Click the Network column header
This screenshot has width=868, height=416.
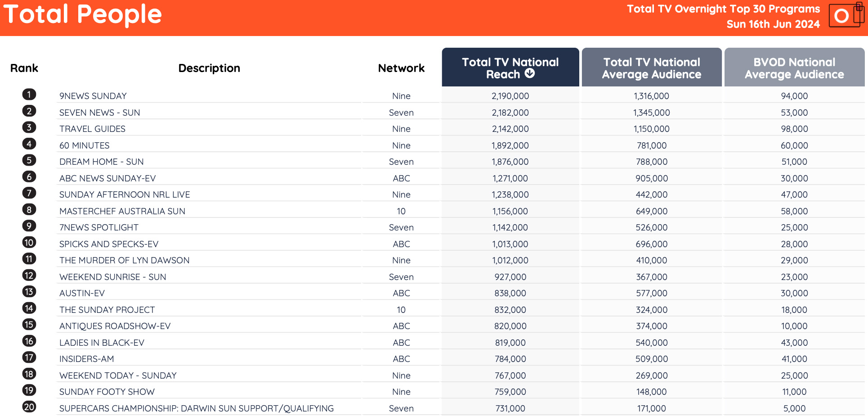(x=401, y=68)
